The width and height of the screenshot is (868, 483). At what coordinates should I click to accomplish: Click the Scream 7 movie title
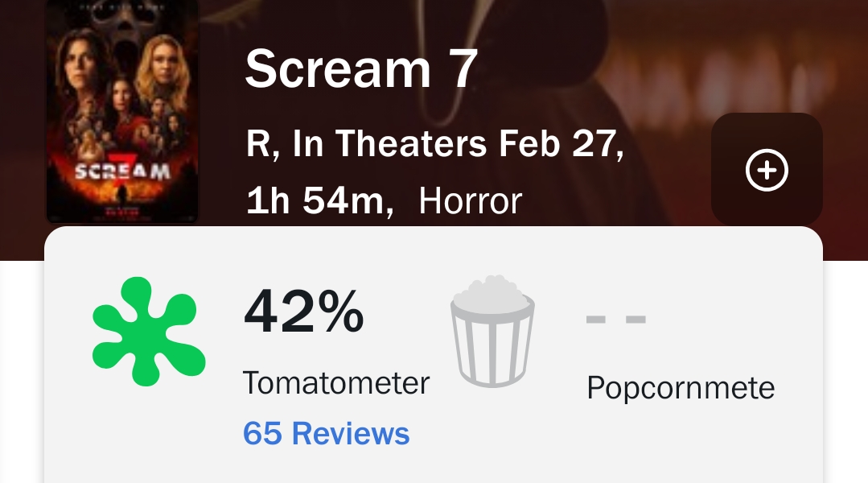(361, 69)
